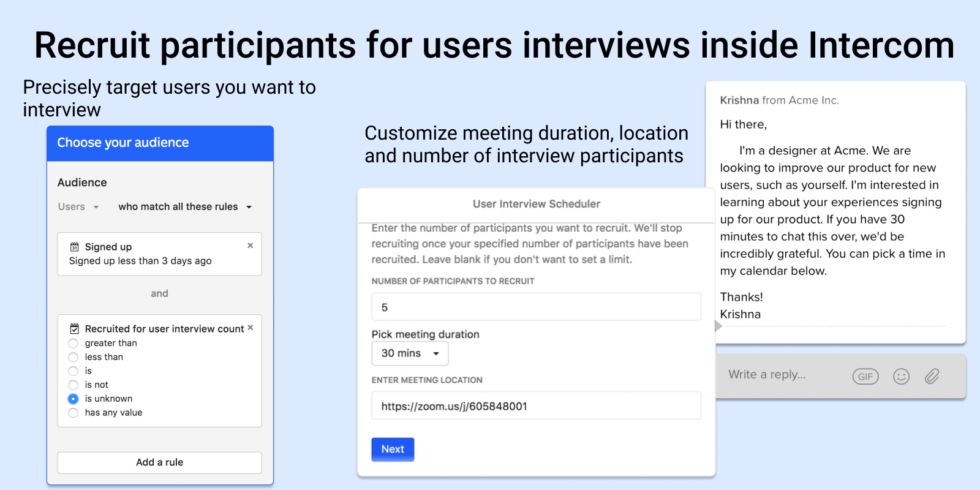Click the 'User Interview Scheduler' title
Viewport: 980px width, 490px height.
click(536, 204)
